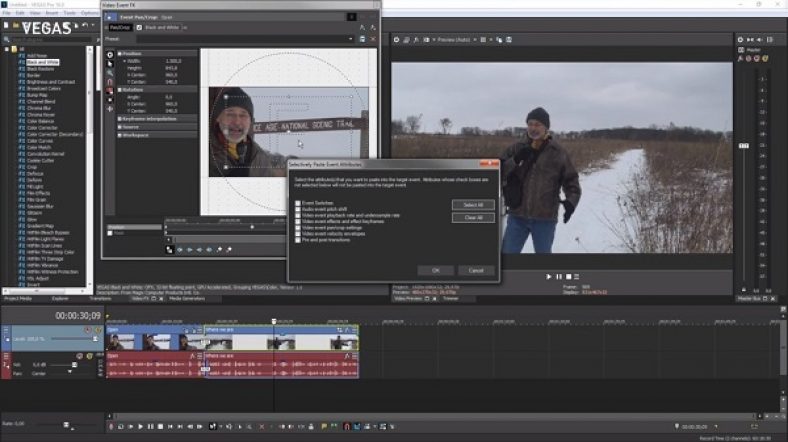788x442 pixels.
Task: Open the Media Generators tab
Action: (x=187, y=298)
